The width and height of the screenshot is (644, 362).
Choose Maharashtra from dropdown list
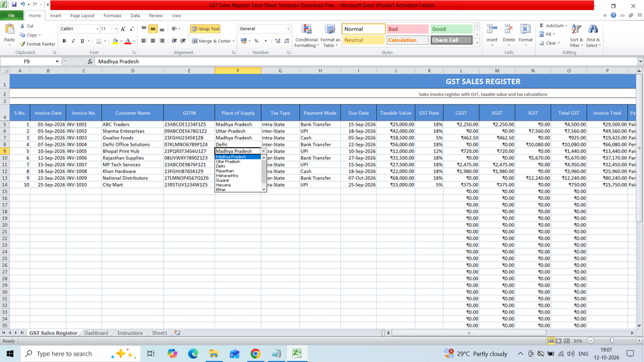(x=226, y=176)
